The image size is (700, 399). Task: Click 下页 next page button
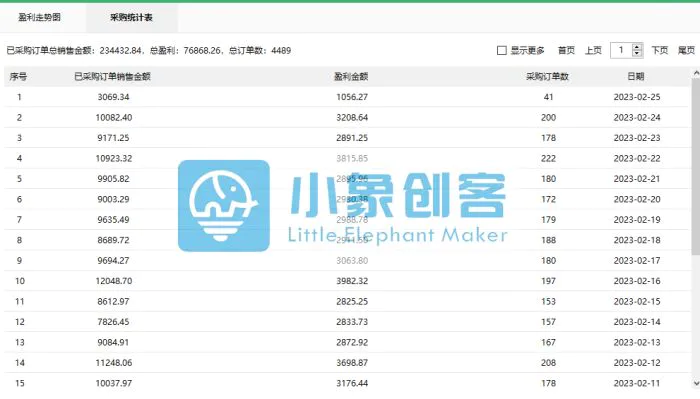click(659, 50)
